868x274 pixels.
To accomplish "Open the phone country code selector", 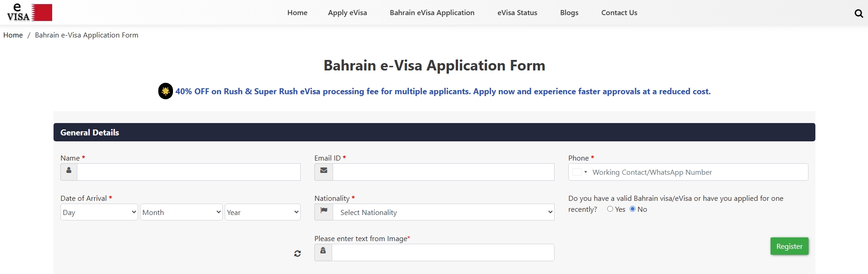I will [x=579, y=172].
